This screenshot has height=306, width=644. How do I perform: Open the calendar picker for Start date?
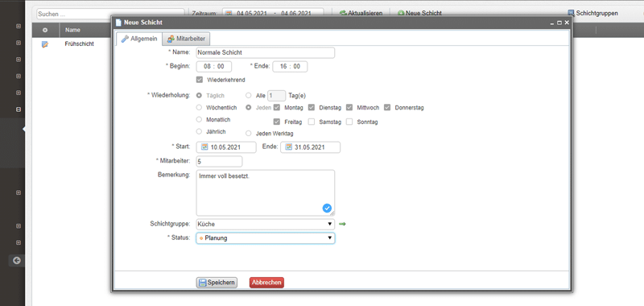point(204,147)
